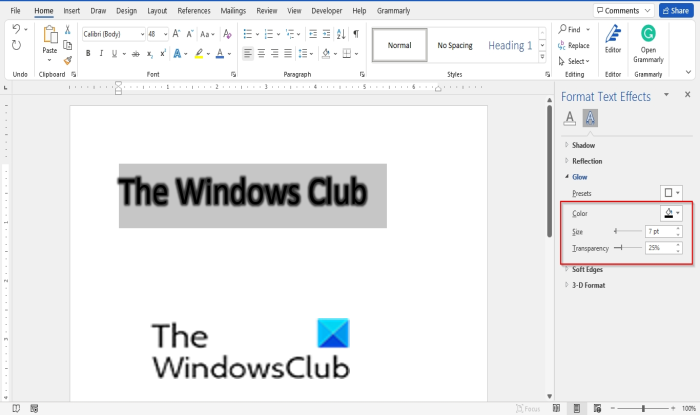Click the Text Highlight Color pen icon

(199, 54)
